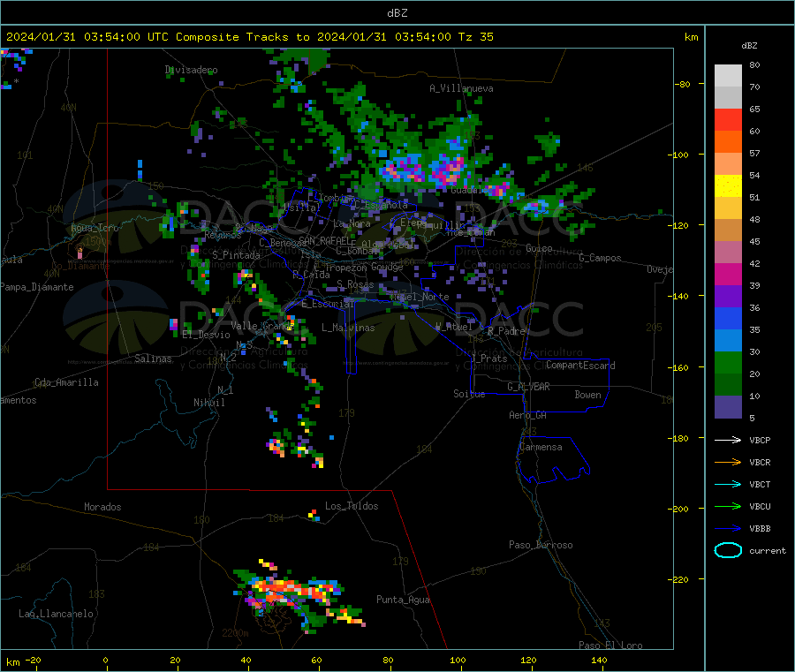795x672 pixels.
Task: Click the blue polygon outline around Carmensa
Action: click(x=553, y=459)
